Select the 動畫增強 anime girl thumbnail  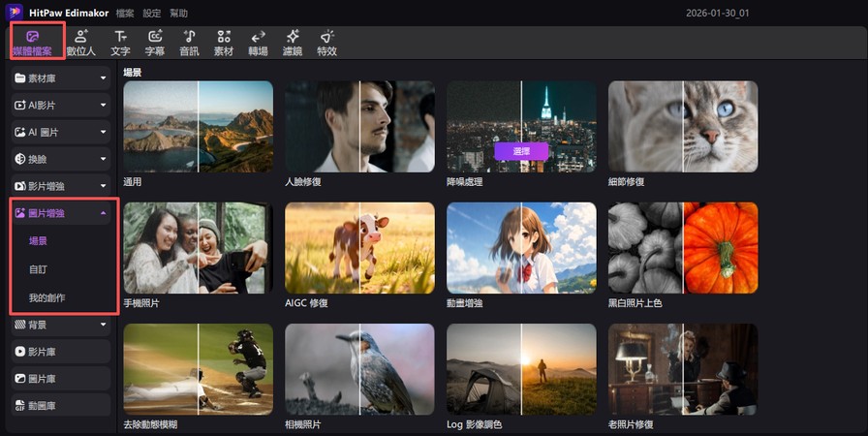[521, 247]
